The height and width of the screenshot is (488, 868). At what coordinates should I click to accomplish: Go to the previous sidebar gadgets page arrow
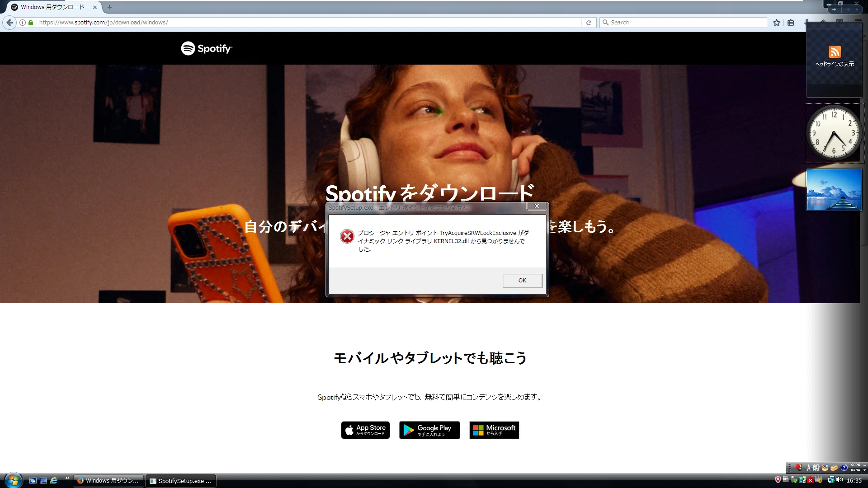tap(848, 9)
